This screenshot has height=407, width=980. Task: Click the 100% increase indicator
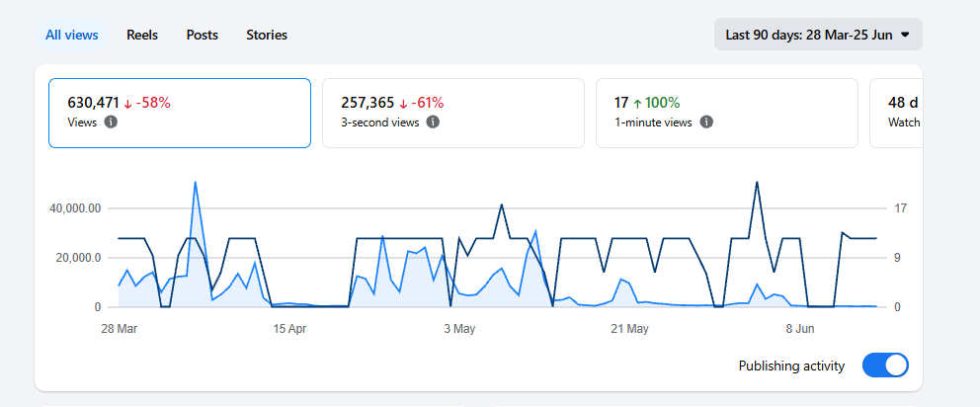click(x=656, y=103)
